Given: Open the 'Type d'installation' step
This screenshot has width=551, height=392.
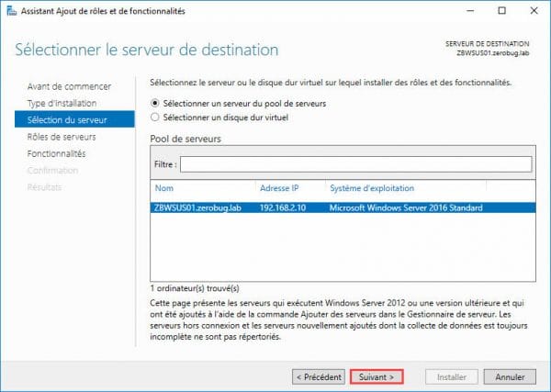Looking at the screenshot, I should (62, 103).
